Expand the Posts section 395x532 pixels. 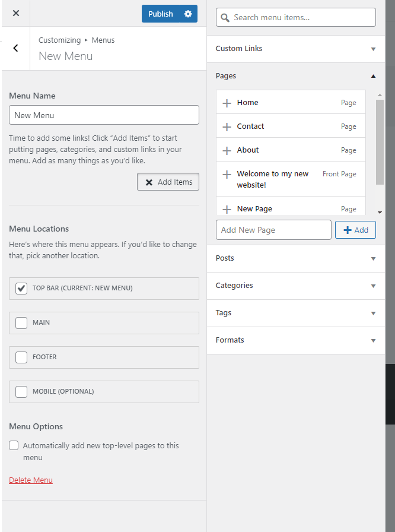click(296, 258)
